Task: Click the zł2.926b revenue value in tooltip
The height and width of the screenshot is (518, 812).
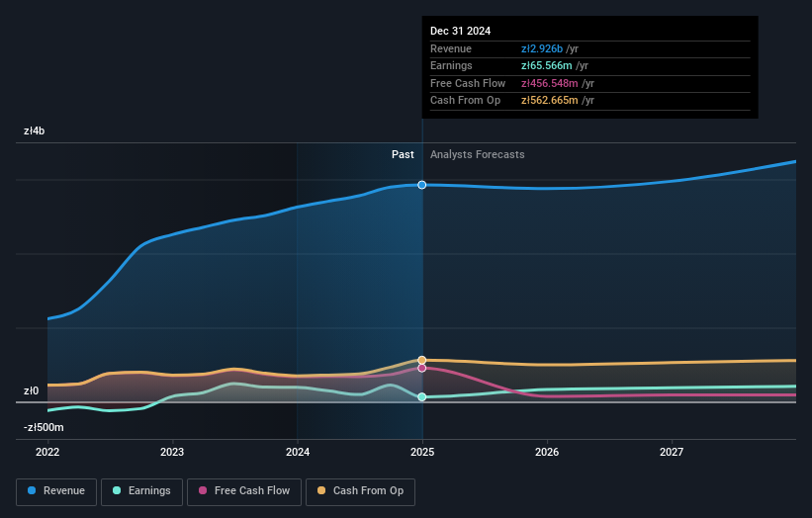Action: [542, 48]
